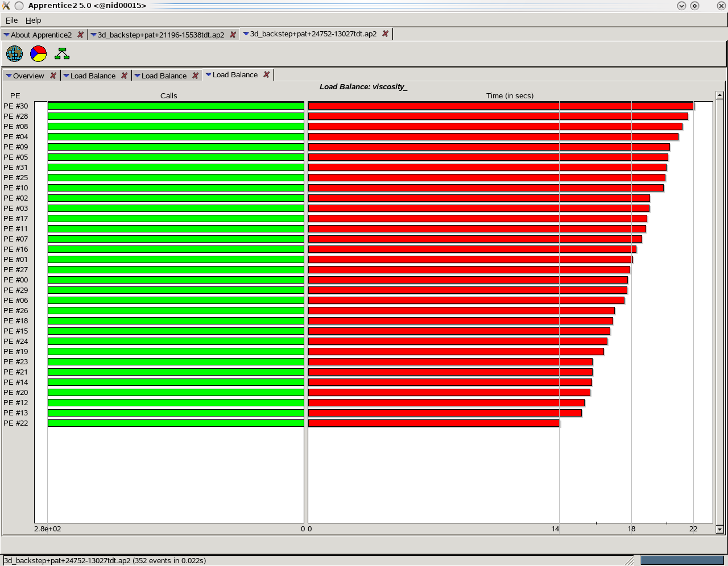This screenshot has height=566, width=728.
Task: Open dropdown arrow on Overview tab
Action: [x=9, y=76]
